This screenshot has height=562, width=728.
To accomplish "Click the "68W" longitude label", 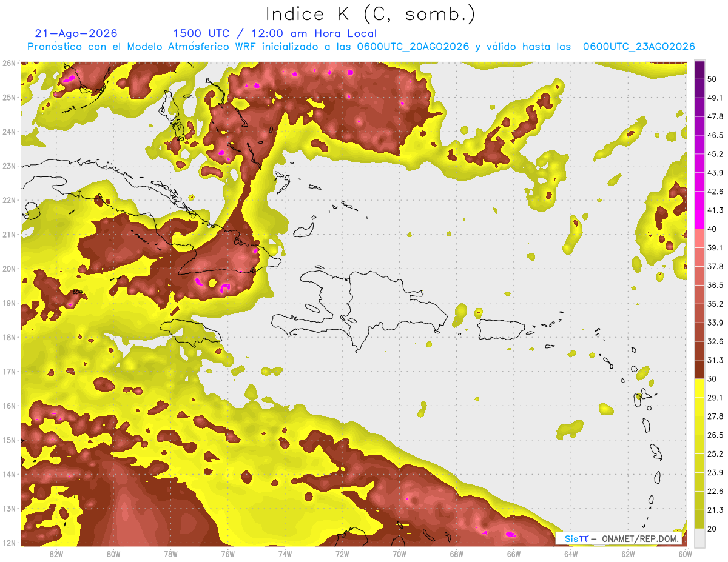I will [x=456, y=554].
